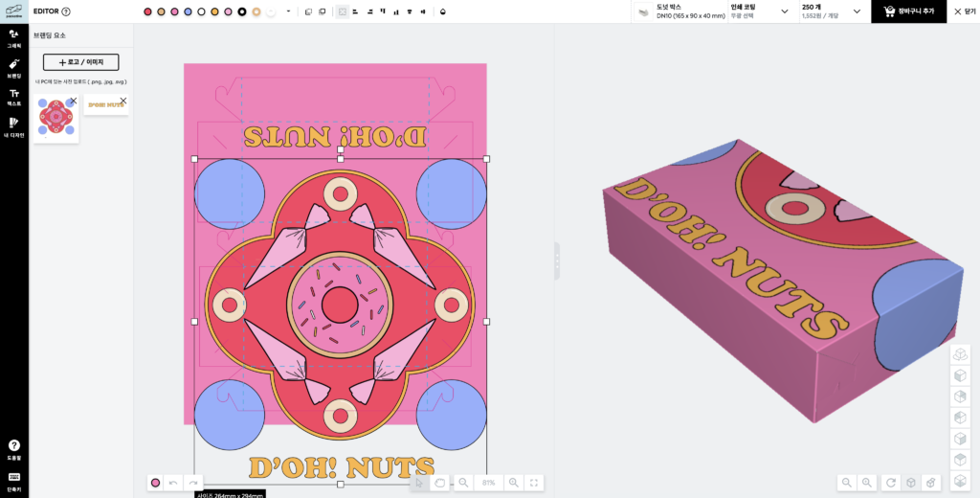Enable the auto-rotate 3D view
The image size is (980, 498).
coord(960,354)
